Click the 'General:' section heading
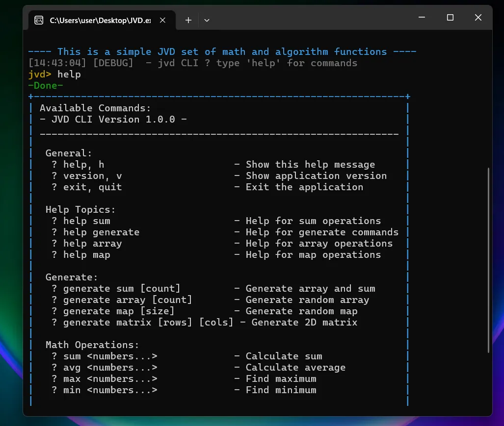Image resolution: width=504 pixels, height=426 pixels. pyautogui.click(x=69, y=153)
